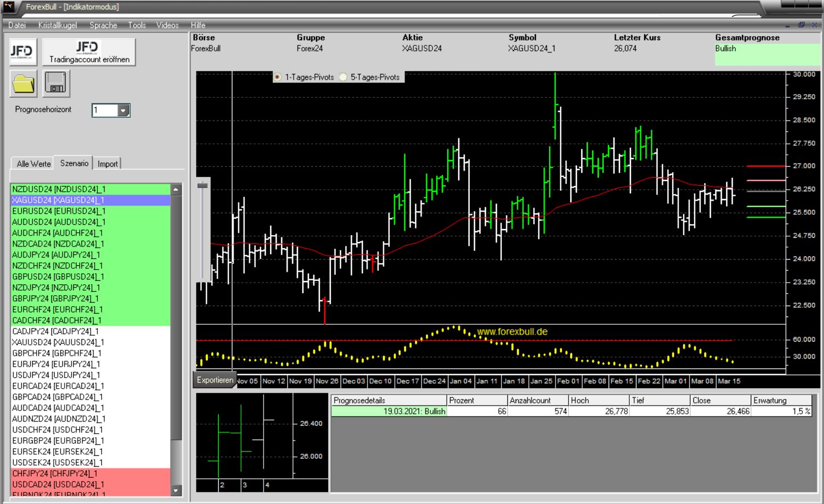Select EURGBP24 in the symbol list
This screenshot has height=504, width=824.
pos(91,441)
